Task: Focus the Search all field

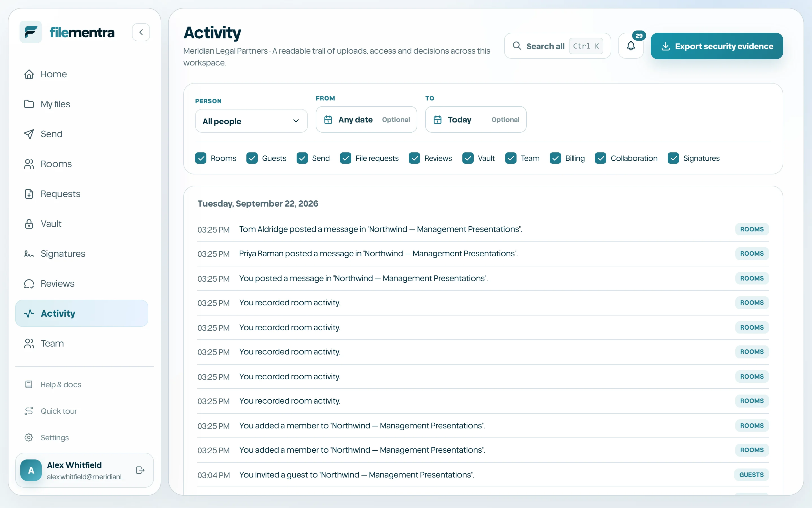Action: [557, 46]
